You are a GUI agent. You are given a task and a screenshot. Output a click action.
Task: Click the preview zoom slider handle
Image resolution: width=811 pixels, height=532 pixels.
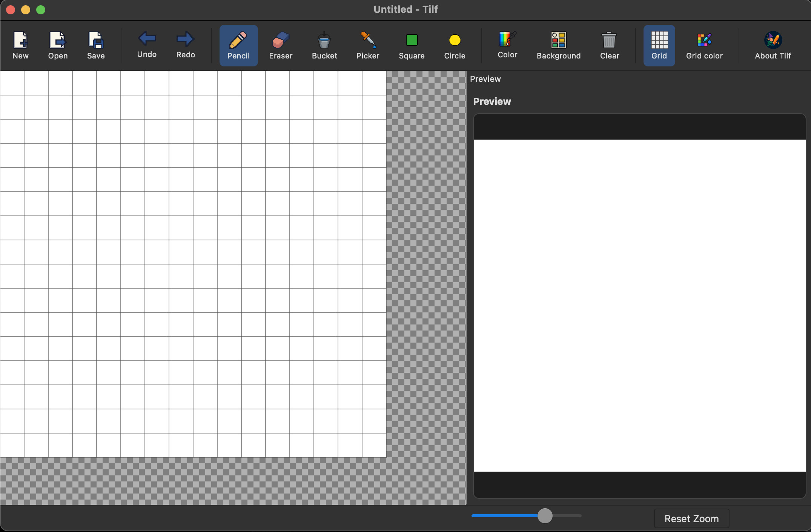[545, 516]
